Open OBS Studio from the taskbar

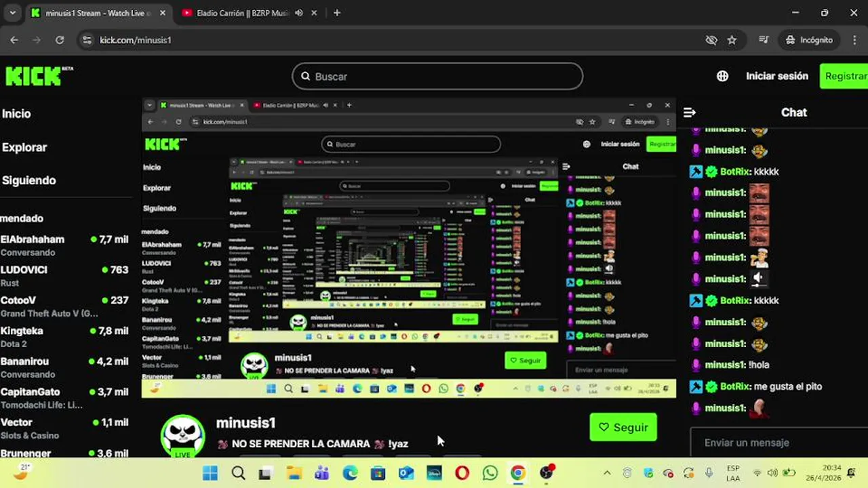(547, 473)
